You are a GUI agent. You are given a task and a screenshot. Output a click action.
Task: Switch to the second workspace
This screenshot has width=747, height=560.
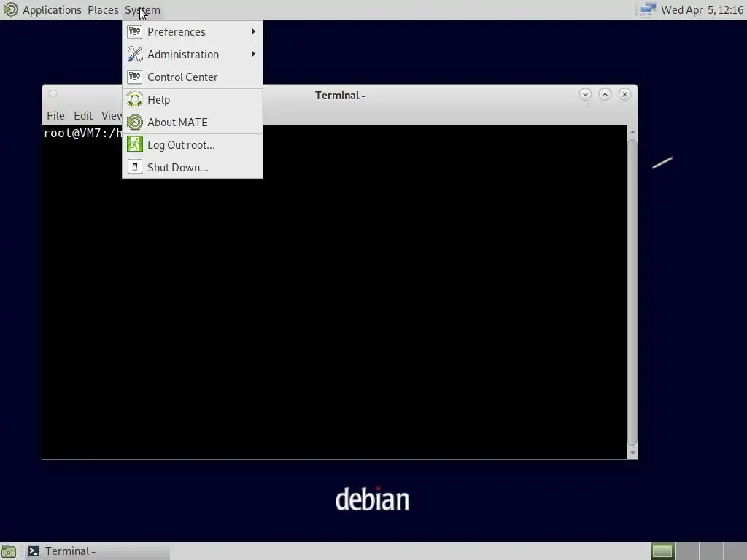[687, 551]
